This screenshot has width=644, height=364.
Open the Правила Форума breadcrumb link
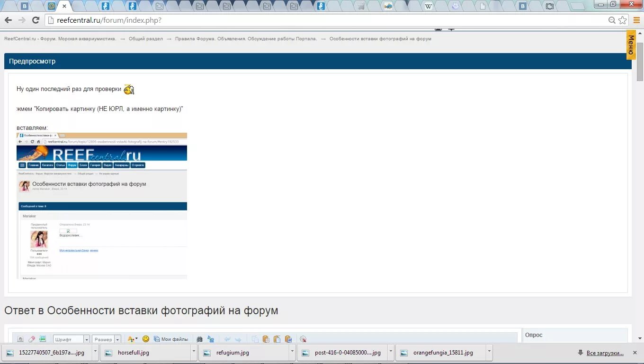coord(246,39)
